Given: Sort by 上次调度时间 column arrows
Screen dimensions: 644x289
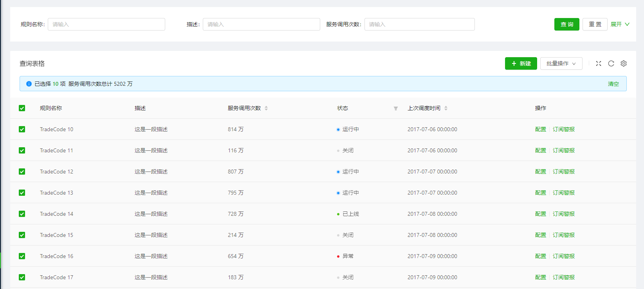Looking at the screenshot, I should point(446,108).
